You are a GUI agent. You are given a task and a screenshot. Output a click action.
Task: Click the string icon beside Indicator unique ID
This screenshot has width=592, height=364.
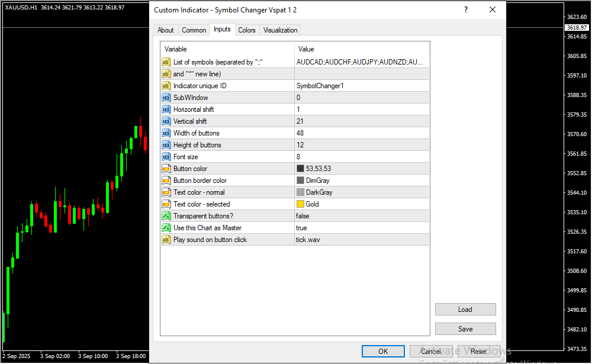166,86
